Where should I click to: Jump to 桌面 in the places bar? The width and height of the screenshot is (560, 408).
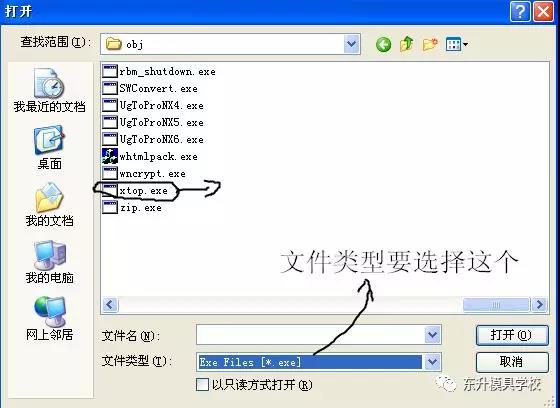coord(50,148)
